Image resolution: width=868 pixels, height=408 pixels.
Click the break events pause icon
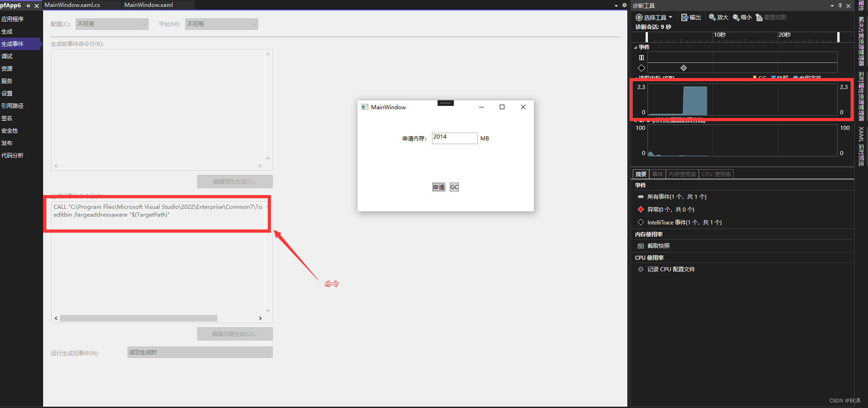(x=641, y=57)
